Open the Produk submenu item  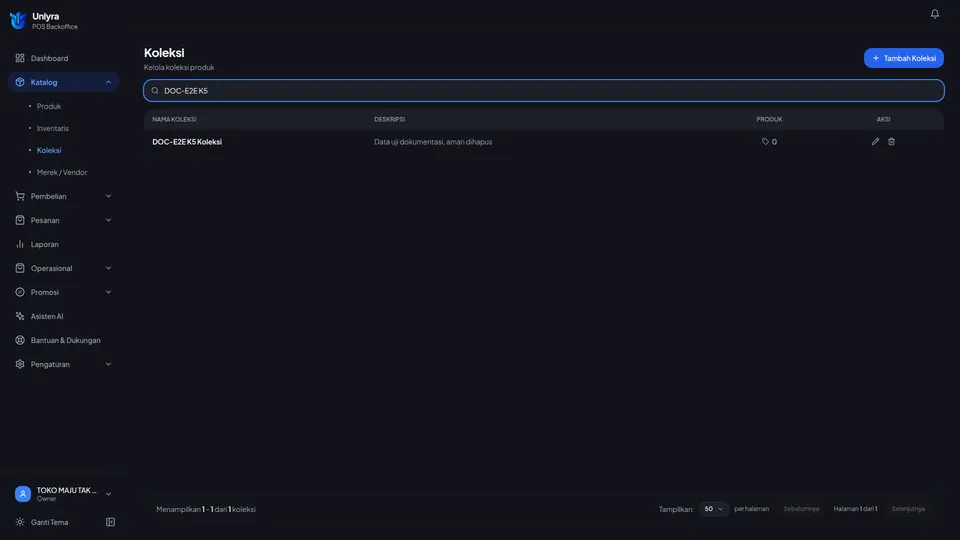[48, 106]
